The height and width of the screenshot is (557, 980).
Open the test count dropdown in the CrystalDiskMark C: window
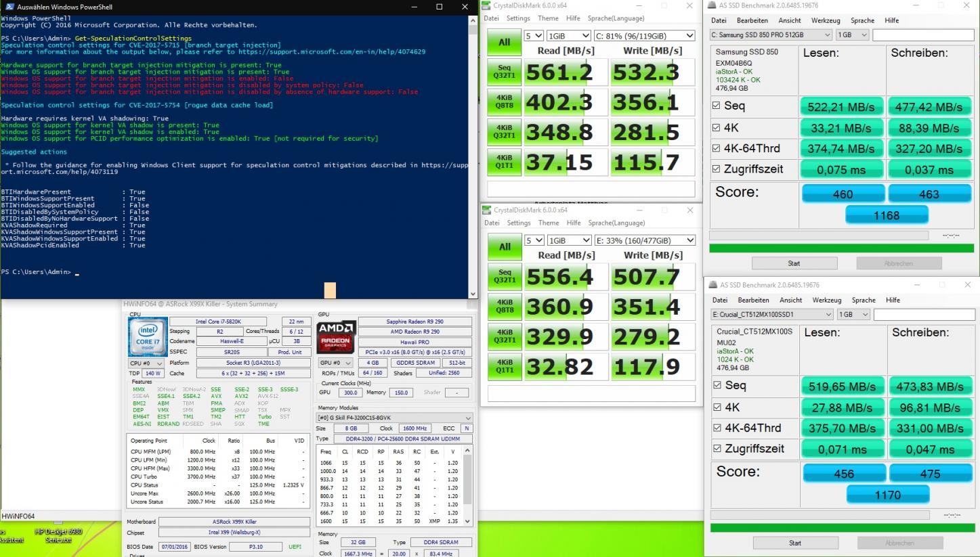click(533, 35)
